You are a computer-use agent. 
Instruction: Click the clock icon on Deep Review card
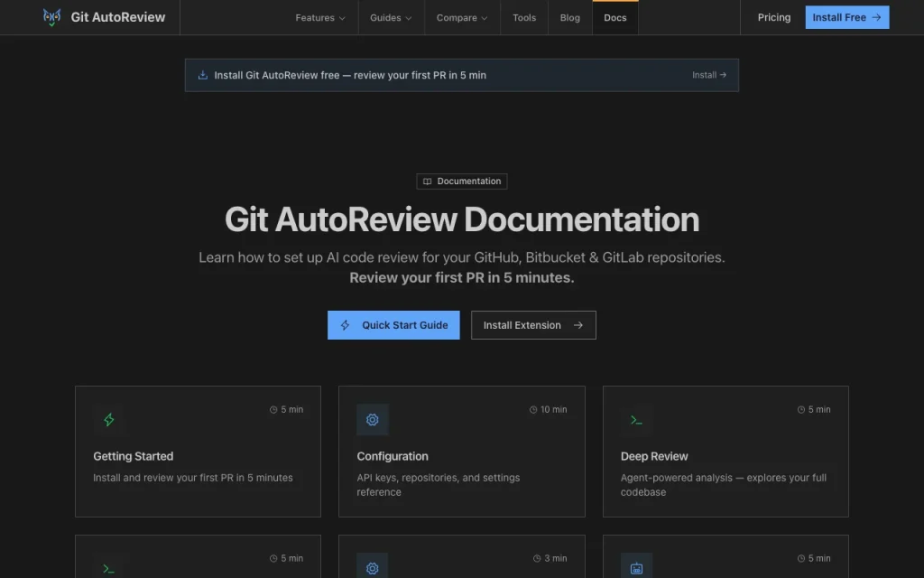pyautogui.click(x=801, y=409)
